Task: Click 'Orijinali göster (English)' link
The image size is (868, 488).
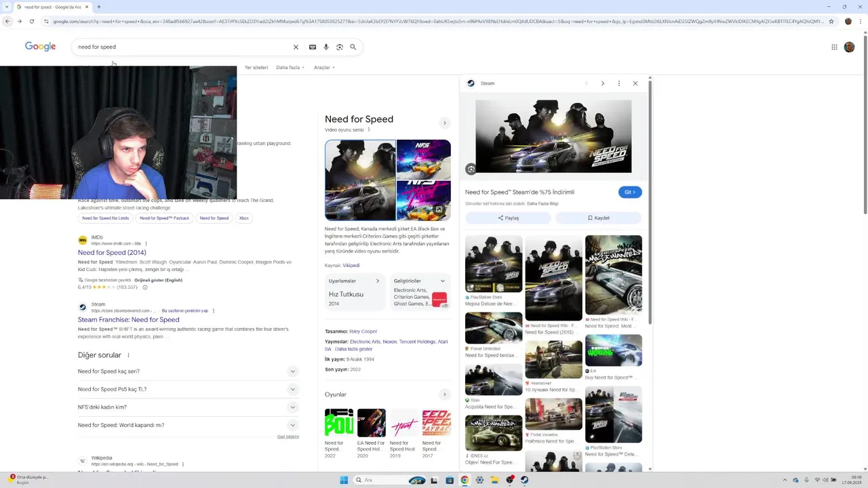Action: [x=158, y=280]
